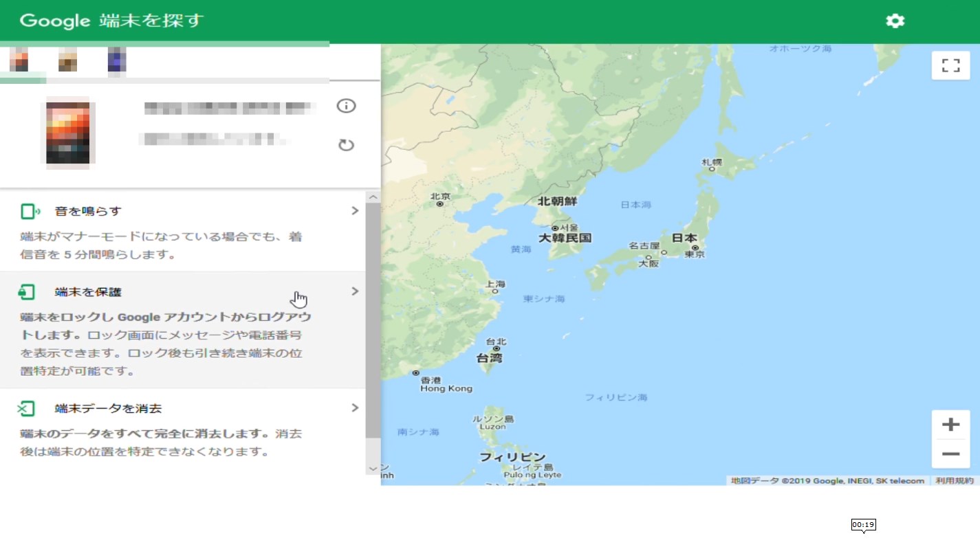
Task: Click the 東京 label on the map
Action: pos(695,254)
